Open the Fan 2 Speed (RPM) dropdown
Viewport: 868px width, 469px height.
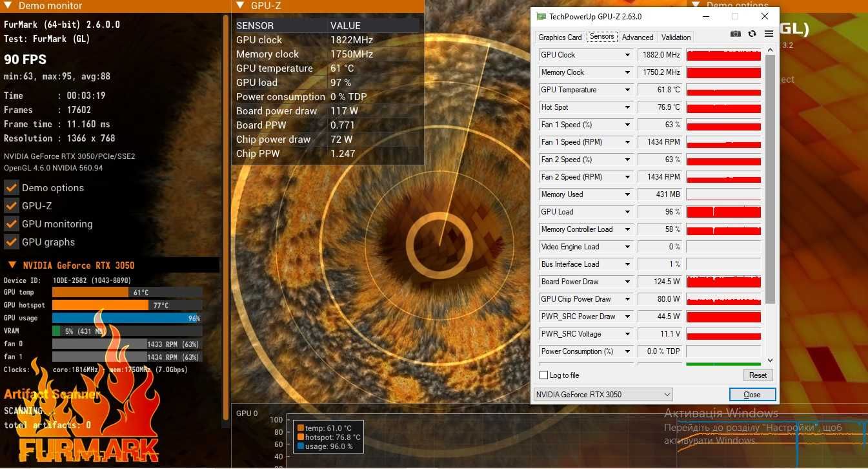[627, 177]
